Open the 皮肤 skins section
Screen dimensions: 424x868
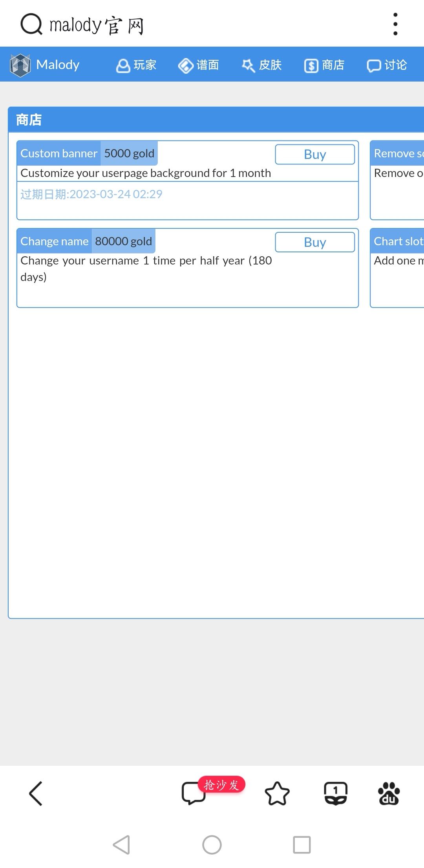pos(262,65)
